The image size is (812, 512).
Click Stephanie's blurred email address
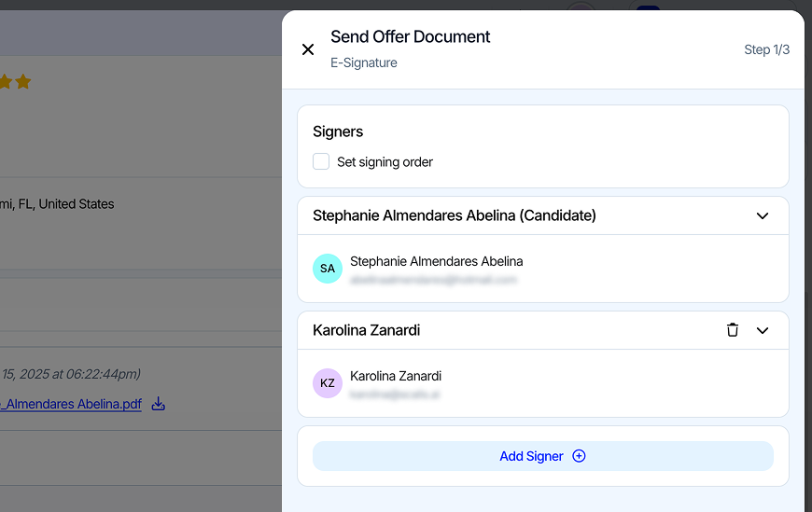coord(433,279)
